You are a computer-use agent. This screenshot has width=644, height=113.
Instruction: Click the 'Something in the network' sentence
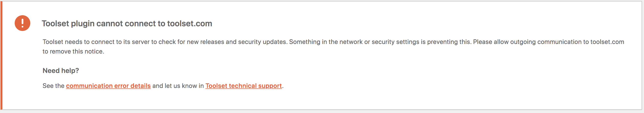pos(325,42)
